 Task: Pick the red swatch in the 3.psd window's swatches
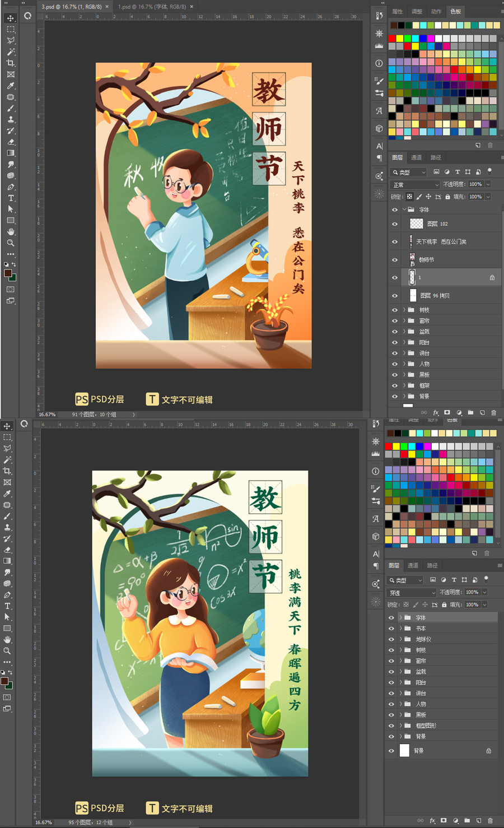(392, 39)
